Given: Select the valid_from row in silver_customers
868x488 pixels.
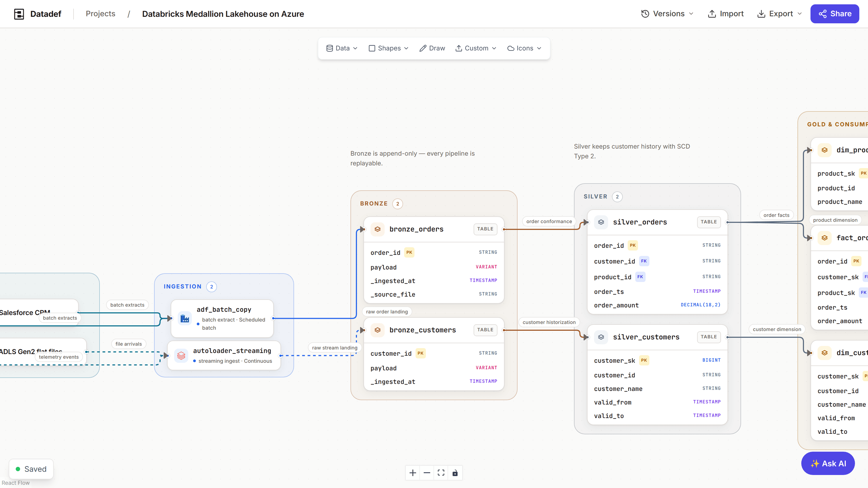Looking at the screenshot, I should coord(657,402).
